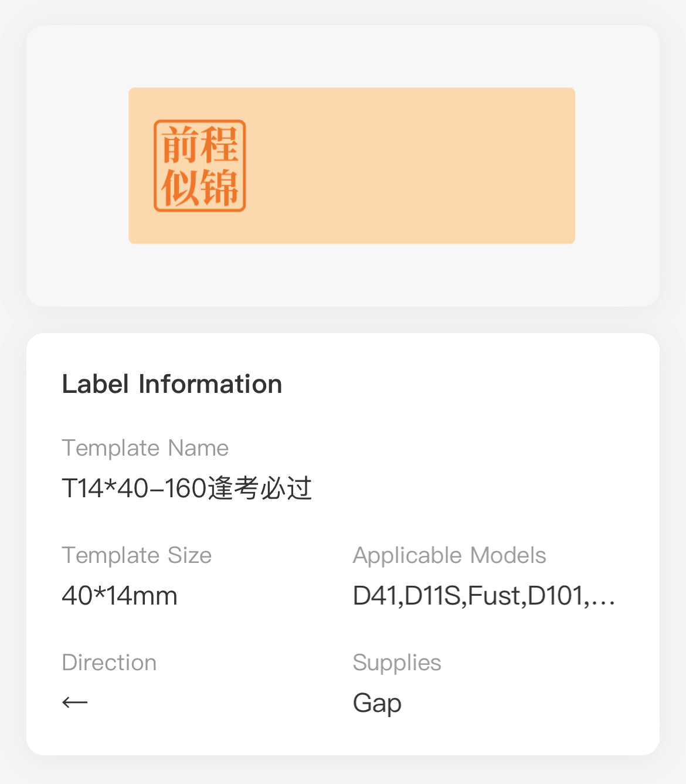Click the Direction field label

click(x=109, y=663)
